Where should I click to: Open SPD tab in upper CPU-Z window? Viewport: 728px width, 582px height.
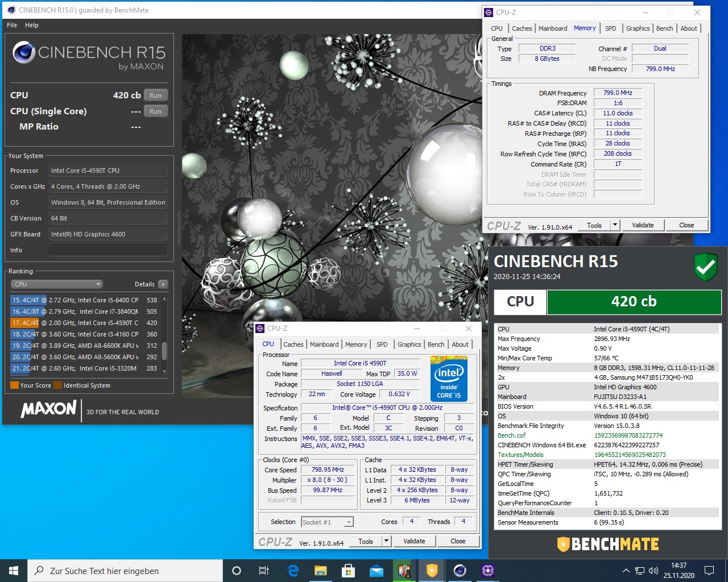pos(611,28)
